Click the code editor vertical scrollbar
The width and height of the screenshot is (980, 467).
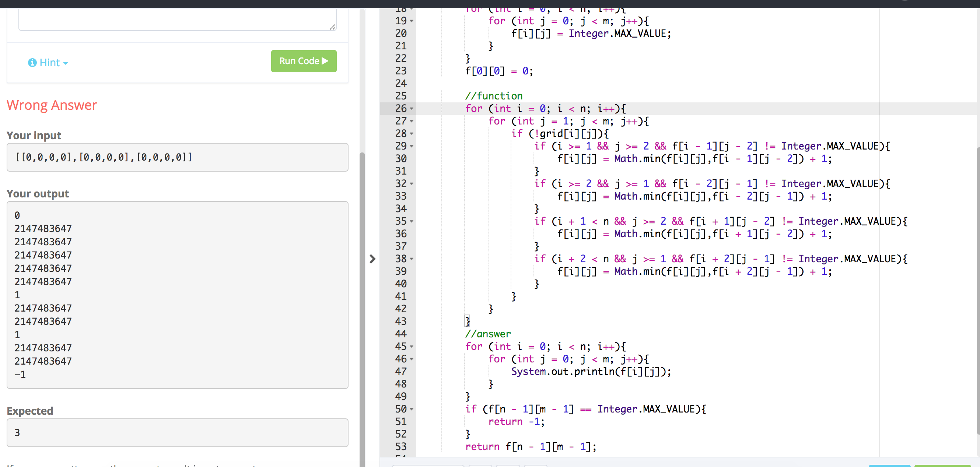click(x=978, y=291)
